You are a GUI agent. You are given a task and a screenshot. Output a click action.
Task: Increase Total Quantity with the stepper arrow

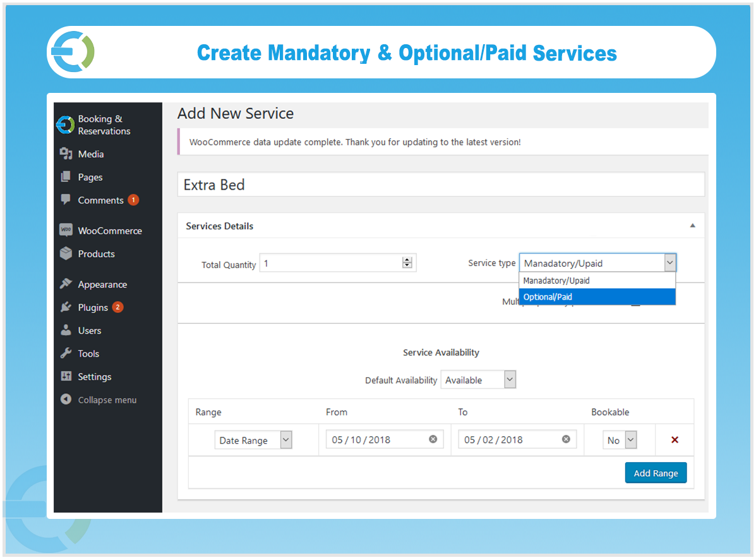[407, 259]
